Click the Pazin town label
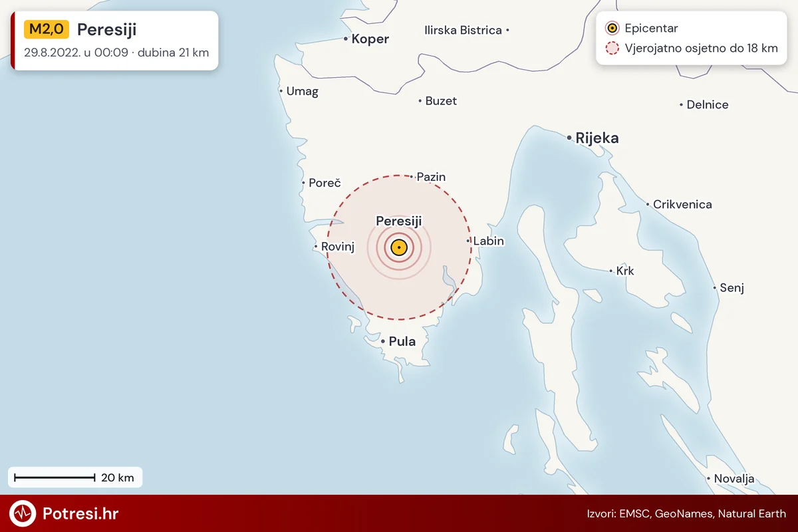 pyautogui.click(x=431, y=177)
